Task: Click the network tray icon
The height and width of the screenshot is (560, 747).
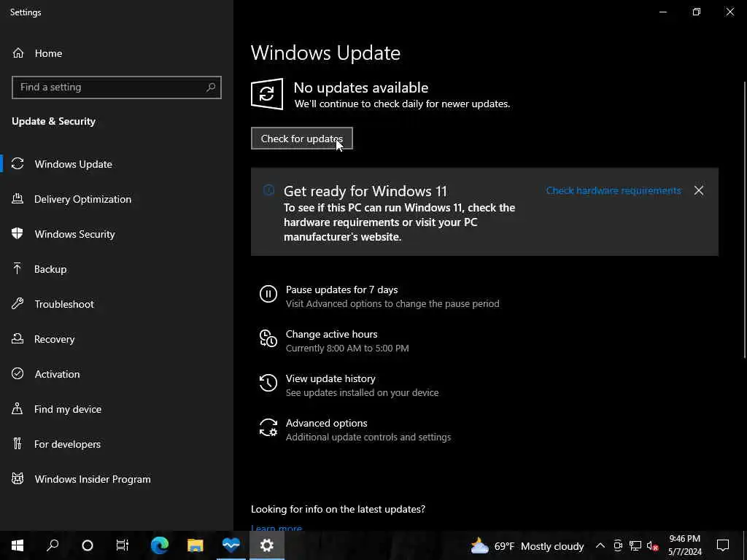Action: tap(635, 545)
